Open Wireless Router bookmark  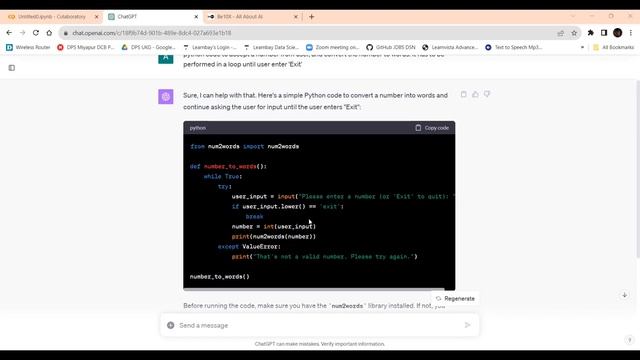point(28,47)
